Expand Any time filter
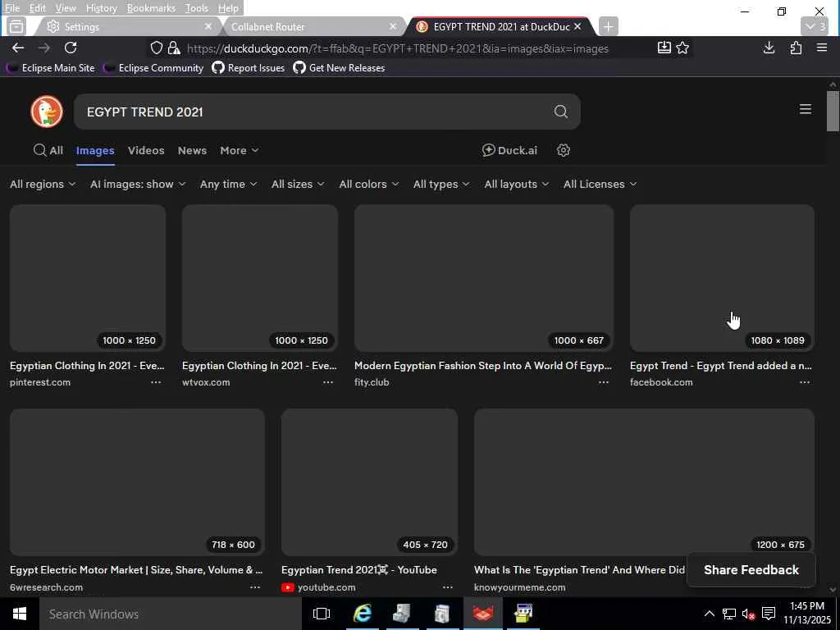Viewport: 840px width, 630px height. coord(228,185)
